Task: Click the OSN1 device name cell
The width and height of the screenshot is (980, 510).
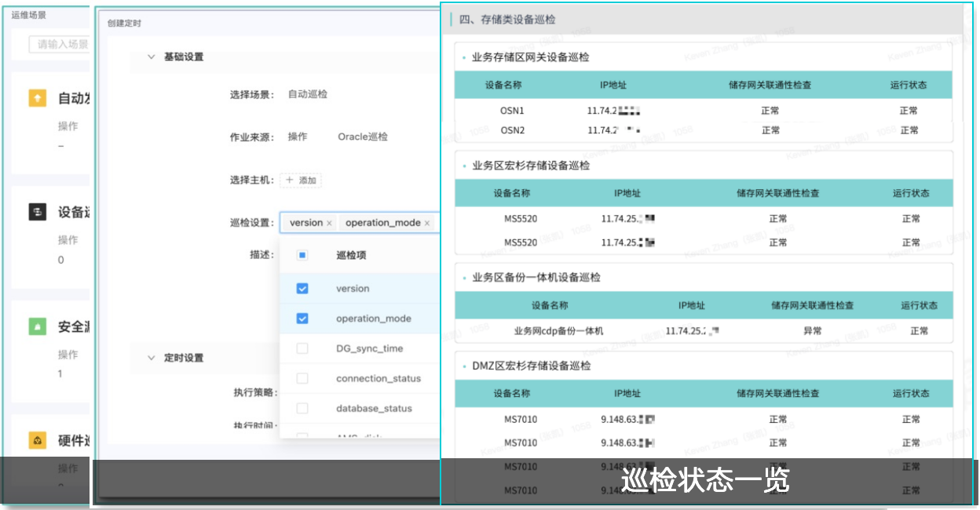Action: pyautogui.click(x=512, y=111)
